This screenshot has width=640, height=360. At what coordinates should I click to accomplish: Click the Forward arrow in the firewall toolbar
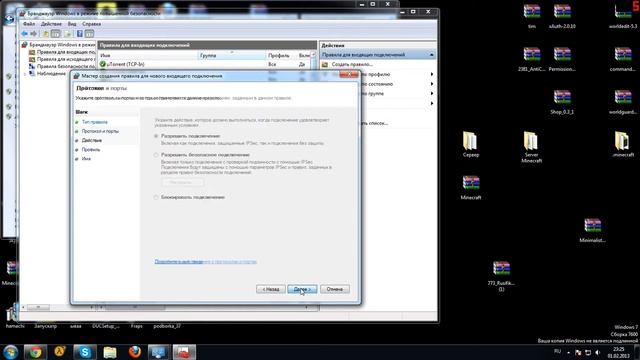tap(34, 34)
